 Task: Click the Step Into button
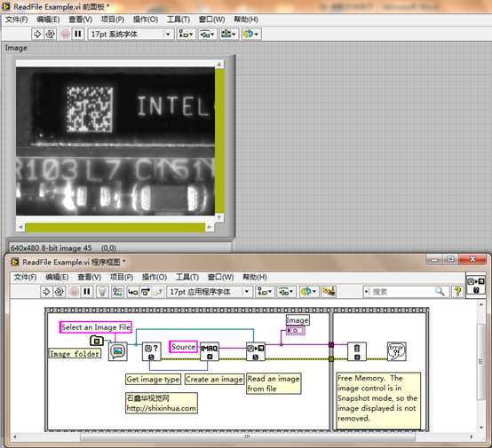click(x=132, y=292)
